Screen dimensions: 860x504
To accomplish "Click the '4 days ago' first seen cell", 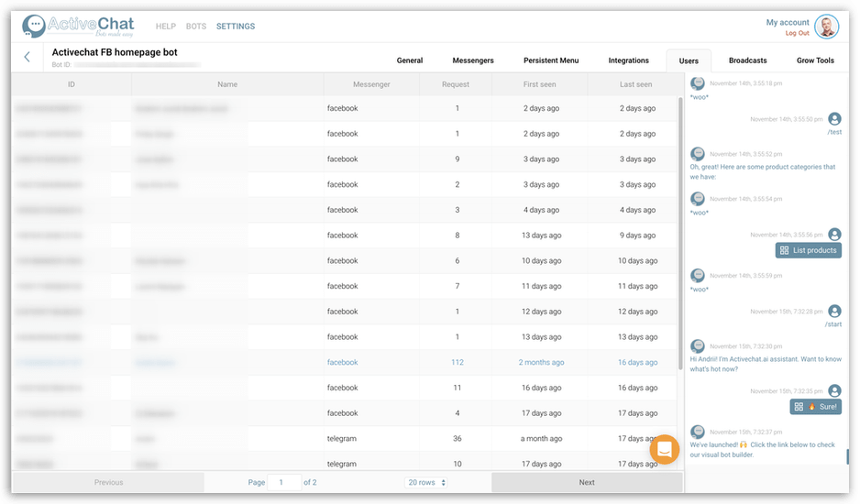I will tap(541, 210).
